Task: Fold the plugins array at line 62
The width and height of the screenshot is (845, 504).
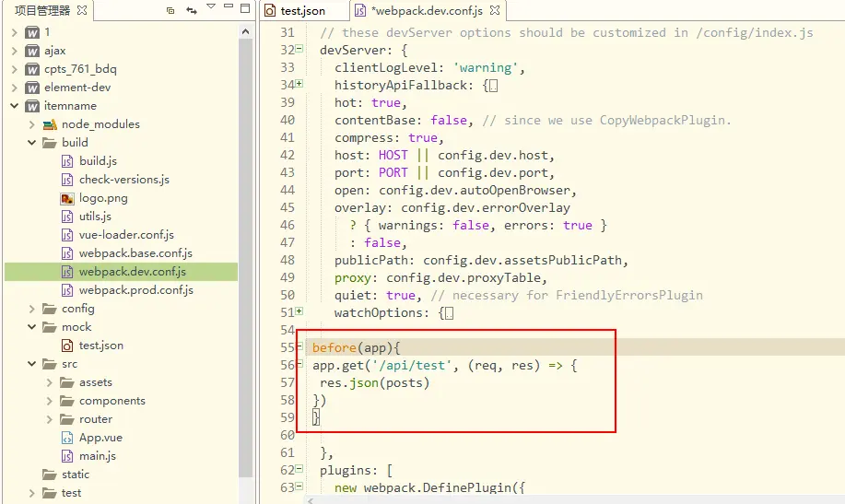Action: click(299, 469)
